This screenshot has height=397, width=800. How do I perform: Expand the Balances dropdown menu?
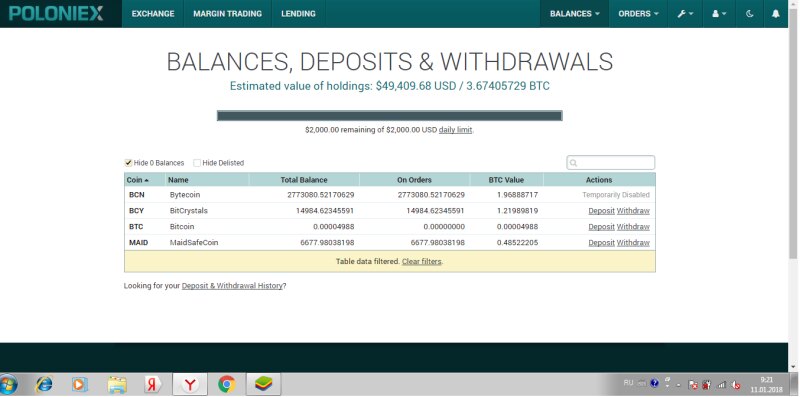point(574,14)
